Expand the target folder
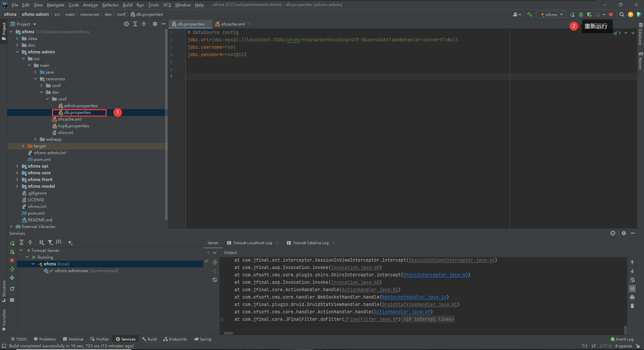 tap(23, 146)
